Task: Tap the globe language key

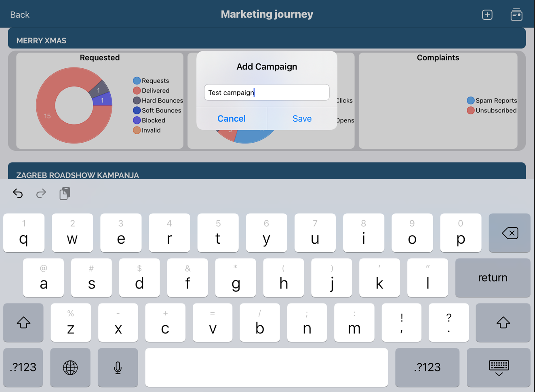Action: click(x=70, y=367)
